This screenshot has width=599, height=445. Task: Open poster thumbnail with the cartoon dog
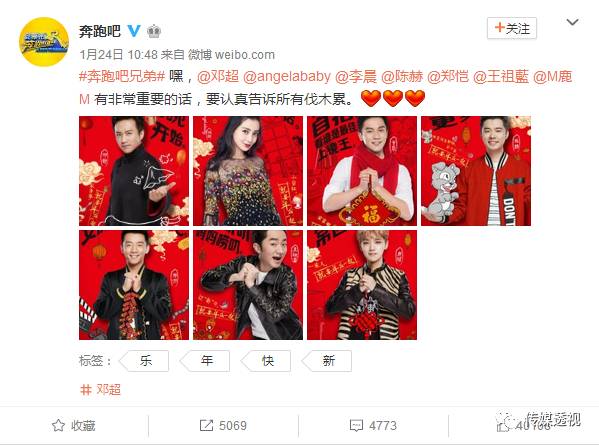476,171
